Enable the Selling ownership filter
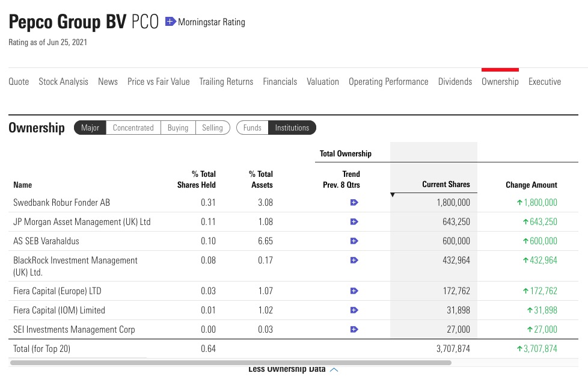The image size is (588, 376). (213, 128)
